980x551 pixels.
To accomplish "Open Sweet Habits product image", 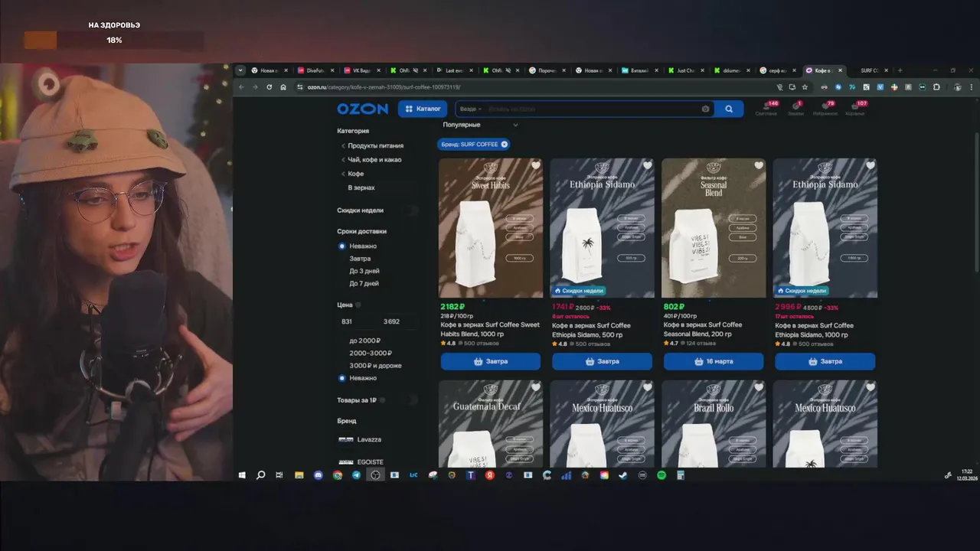I will pyautogui.click(x=491, y=228).
